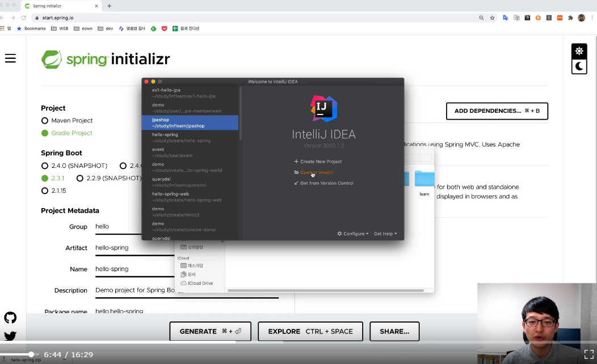Open a new browser tab with plus
Image resolution: width=597 pixels, height=364 pixels.
110,6
